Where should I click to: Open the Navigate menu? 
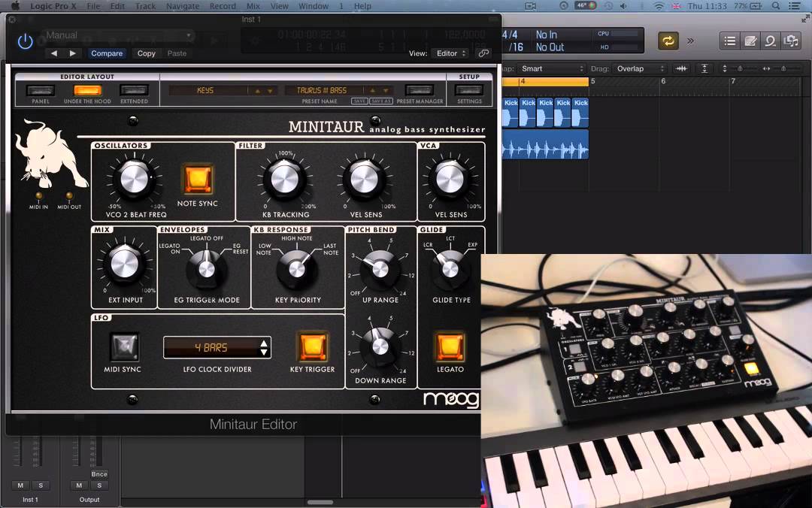182,6
